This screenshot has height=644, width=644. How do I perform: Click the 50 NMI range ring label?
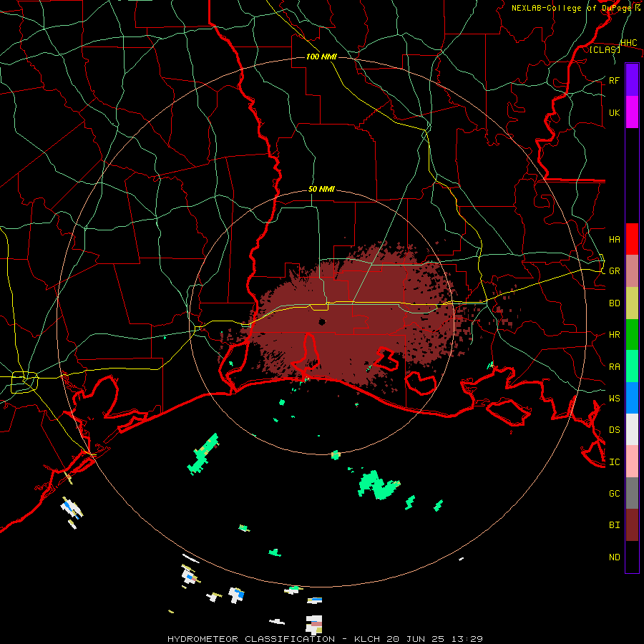[x=321, y=190]
